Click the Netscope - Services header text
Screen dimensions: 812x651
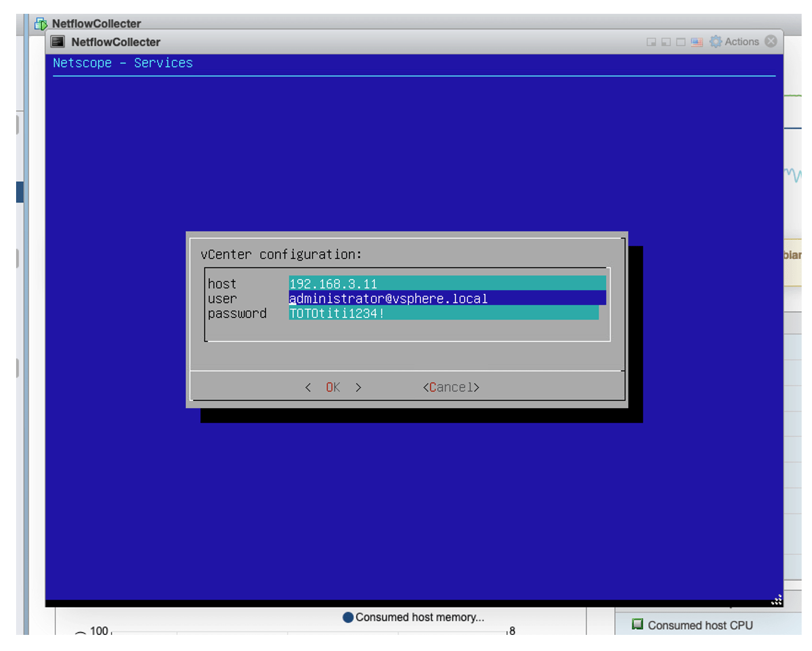tap(123, 63)
